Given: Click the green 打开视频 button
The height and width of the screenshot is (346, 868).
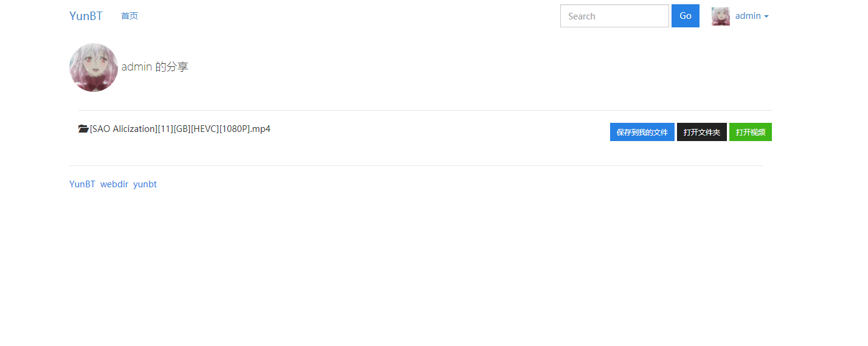Looking at the screenshot, I should pos(751,132).
